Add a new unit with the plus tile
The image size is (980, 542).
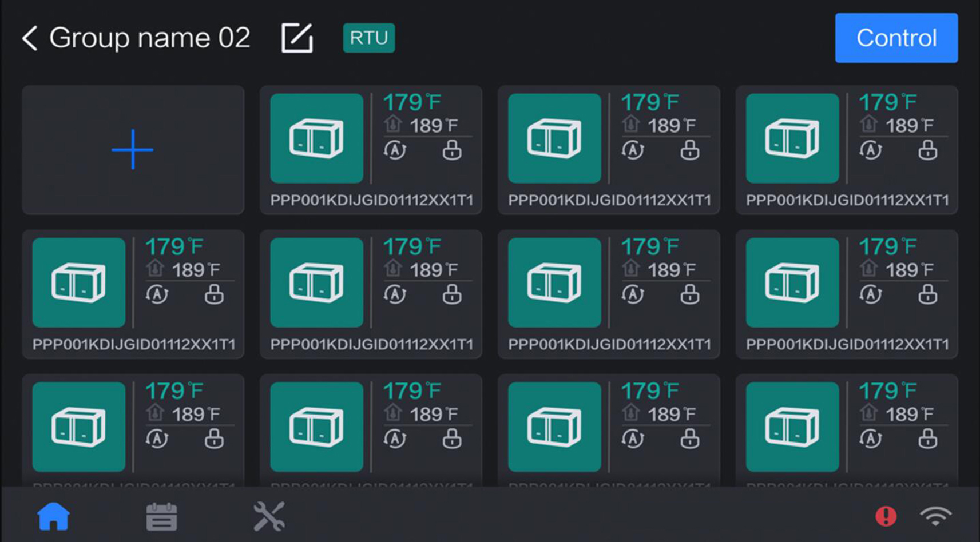pos(133,150)
